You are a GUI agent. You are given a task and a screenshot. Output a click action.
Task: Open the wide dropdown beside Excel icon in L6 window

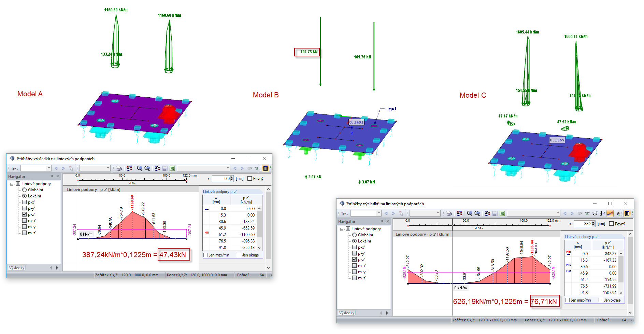click(x=228, y=168)
